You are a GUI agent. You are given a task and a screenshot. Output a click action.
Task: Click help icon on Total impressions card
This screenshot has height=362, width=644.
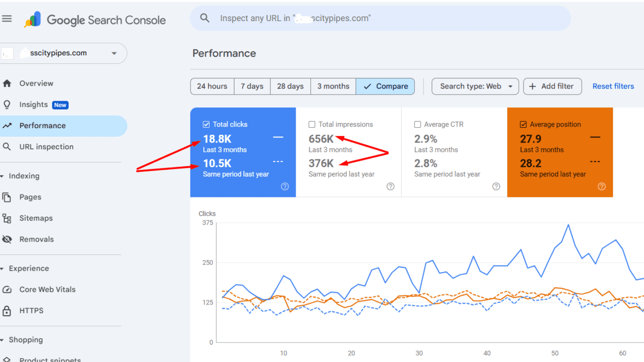point(390,186)
